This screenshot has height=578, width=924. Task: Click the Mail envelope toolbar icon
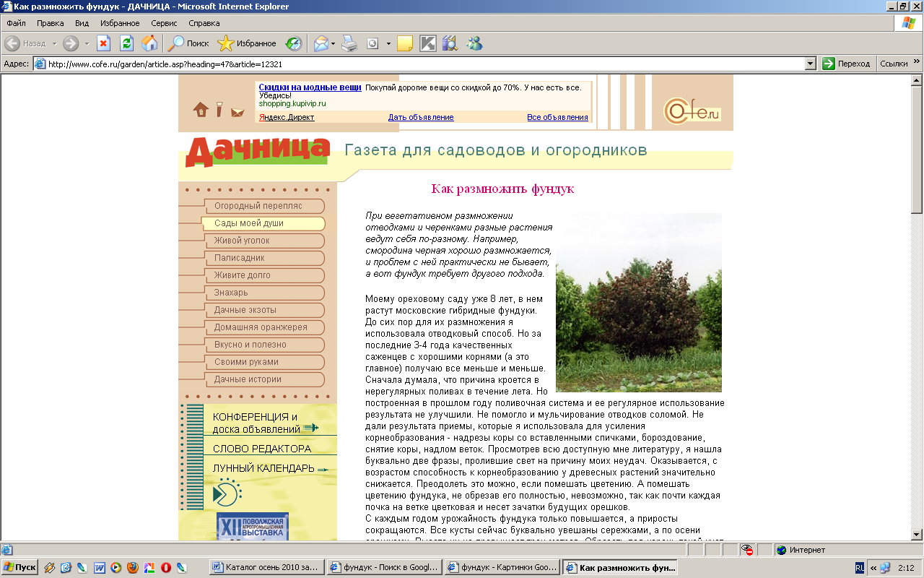pyautogui.click(x=321, y=43)
